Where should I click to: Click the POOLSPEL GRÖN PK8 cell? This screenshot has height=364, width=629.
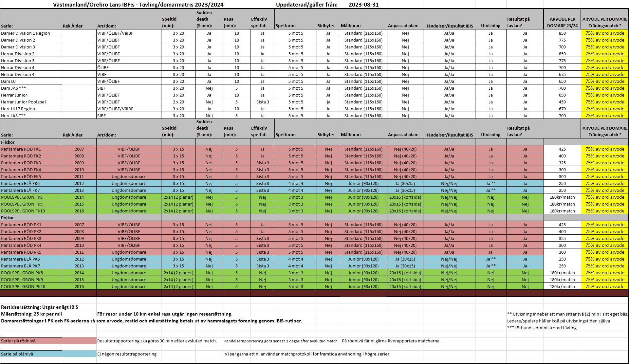pyautogui.click(x=22, y=273)
